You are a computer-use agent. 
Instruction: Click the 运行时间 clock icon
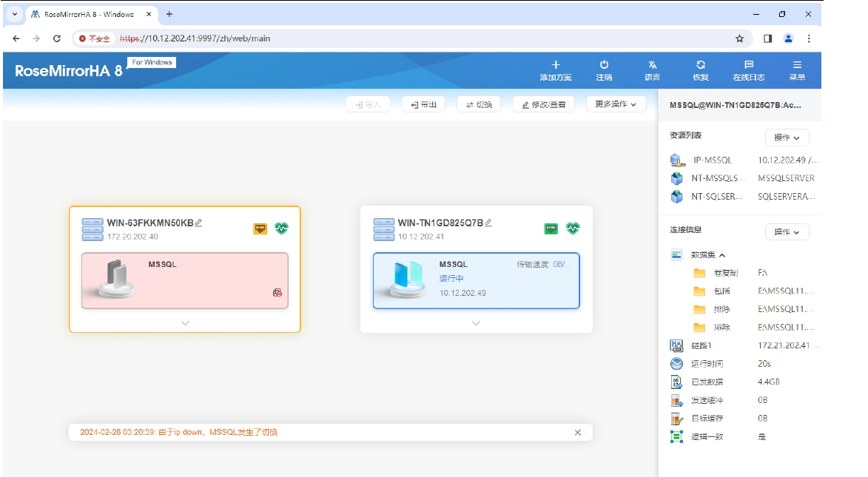pyautogui.click(x=676, y=364)
